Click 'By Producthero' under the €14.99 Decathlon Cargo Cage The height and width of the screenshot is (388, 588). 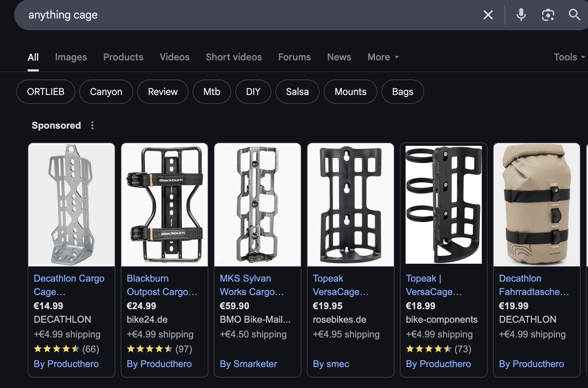pos(66,364)
